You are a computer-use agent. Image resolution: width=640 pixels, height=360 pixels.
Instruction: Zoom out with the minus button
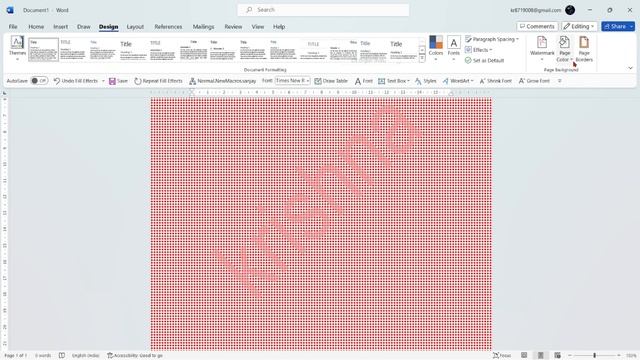570,356
